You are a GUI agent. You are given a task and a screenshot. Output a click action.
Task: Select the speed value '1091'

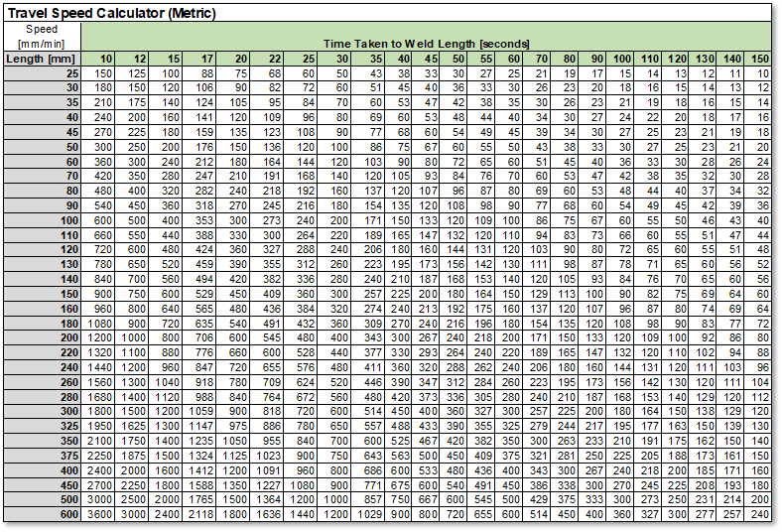pyautogui.click(x=269, y=470)
